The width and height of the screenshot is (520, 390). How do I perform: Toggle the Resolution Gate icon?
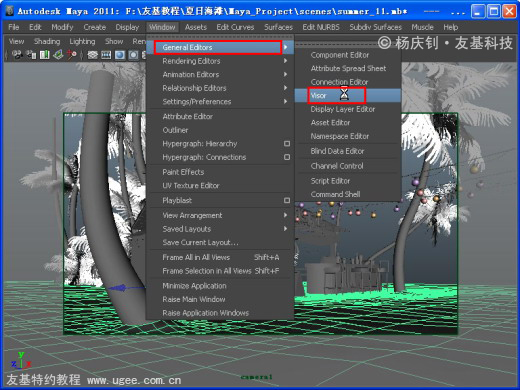(120, 55)
